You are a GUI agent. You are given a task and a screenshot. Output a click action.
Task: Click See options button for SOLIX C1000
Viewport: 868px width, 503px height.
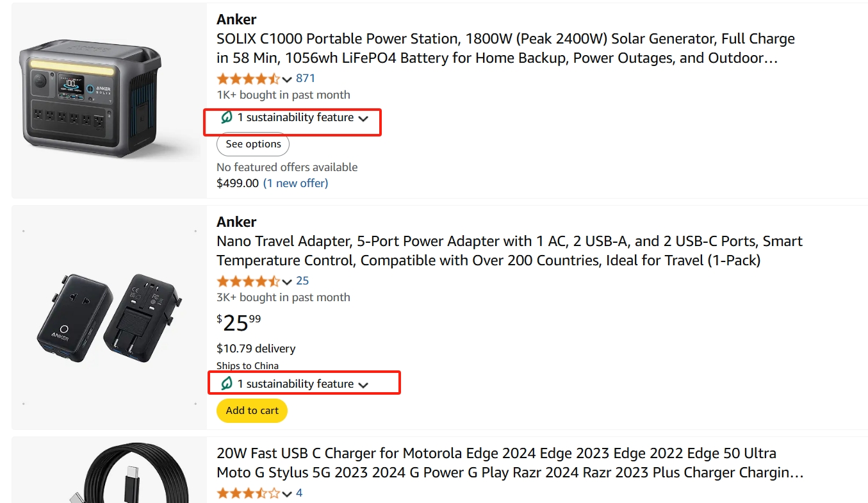pyautogui.click(x=253, y=144)
